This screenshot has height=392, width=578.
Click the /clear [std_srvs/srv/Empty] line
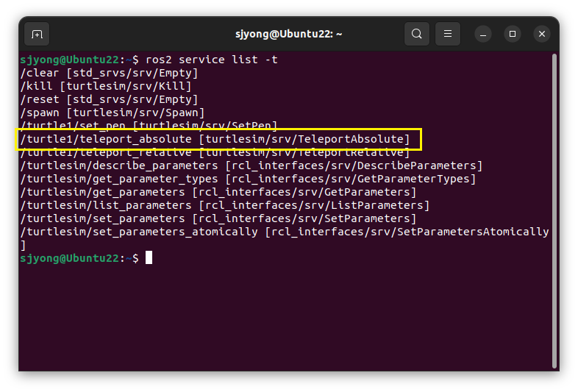[109, 73]
